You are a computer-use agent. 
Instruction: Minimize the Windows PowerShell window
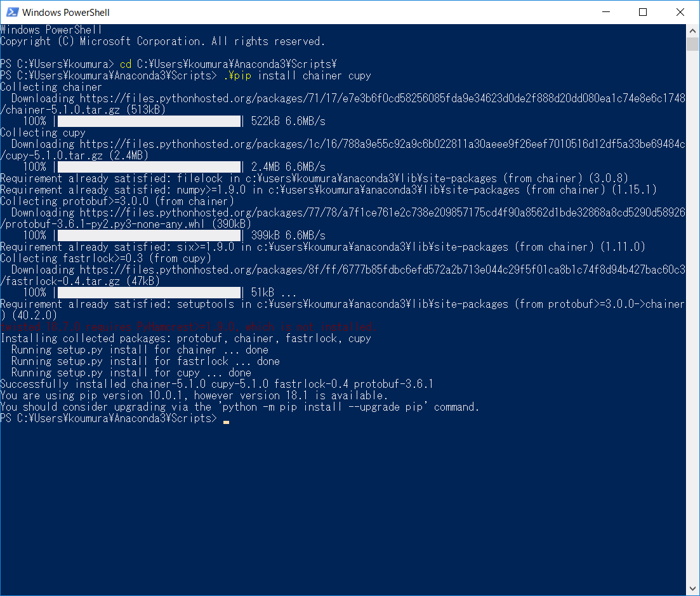pos(606,12)
